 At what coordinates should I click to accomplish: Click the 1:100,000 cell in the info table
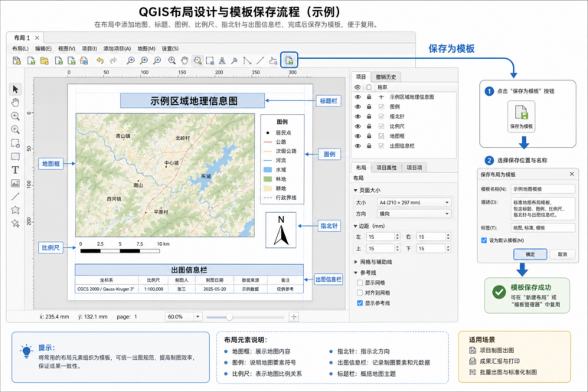coord(153,289)
